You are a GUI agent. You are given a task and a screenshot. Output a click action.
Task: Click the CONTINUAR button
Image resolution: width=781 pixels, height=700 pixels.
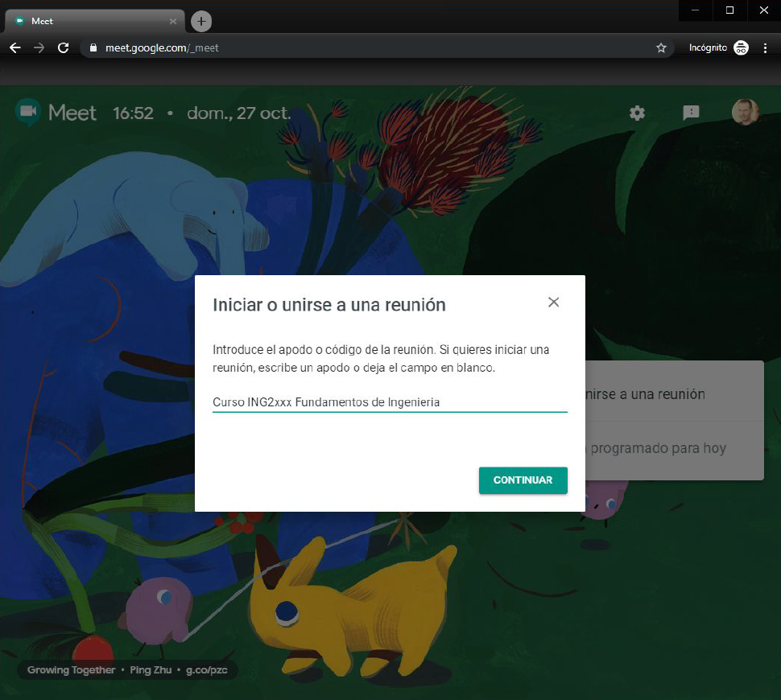tap(523, 480)
